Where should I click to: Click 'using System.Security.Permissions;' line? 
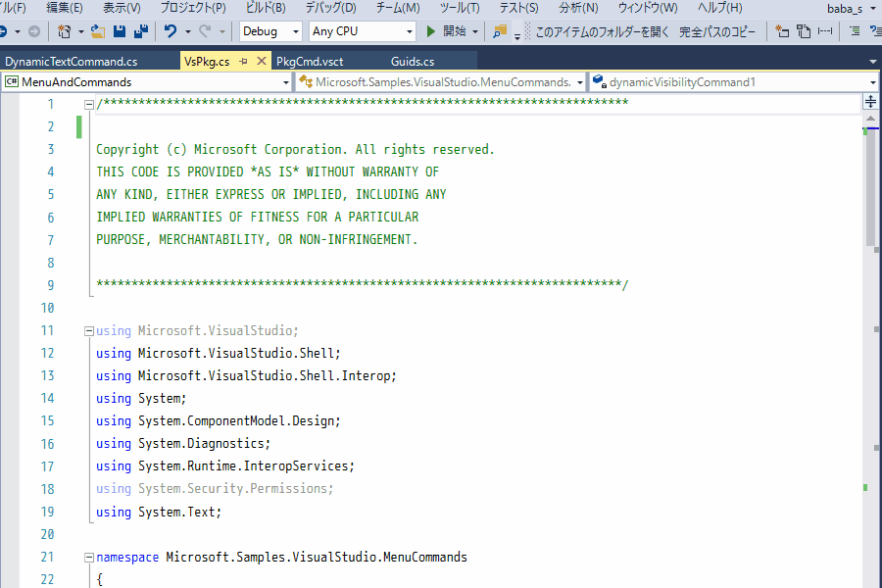[215, 488]
